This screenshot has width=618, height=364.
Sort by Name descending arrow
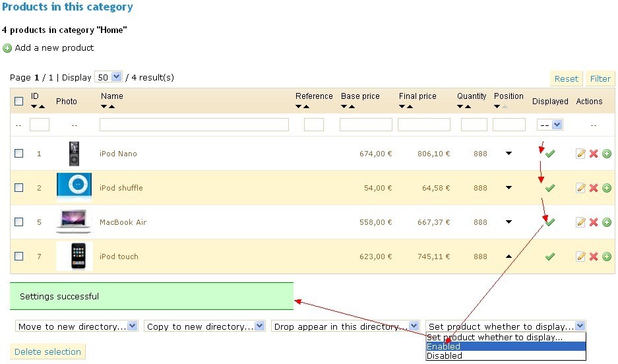click(x=104, y=106)
